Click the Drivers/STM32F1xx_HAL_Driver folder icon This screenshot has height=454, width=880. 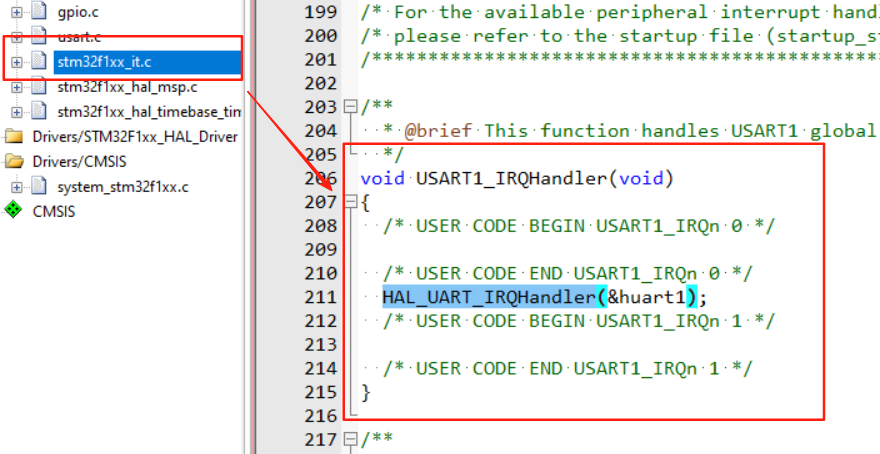14,137
